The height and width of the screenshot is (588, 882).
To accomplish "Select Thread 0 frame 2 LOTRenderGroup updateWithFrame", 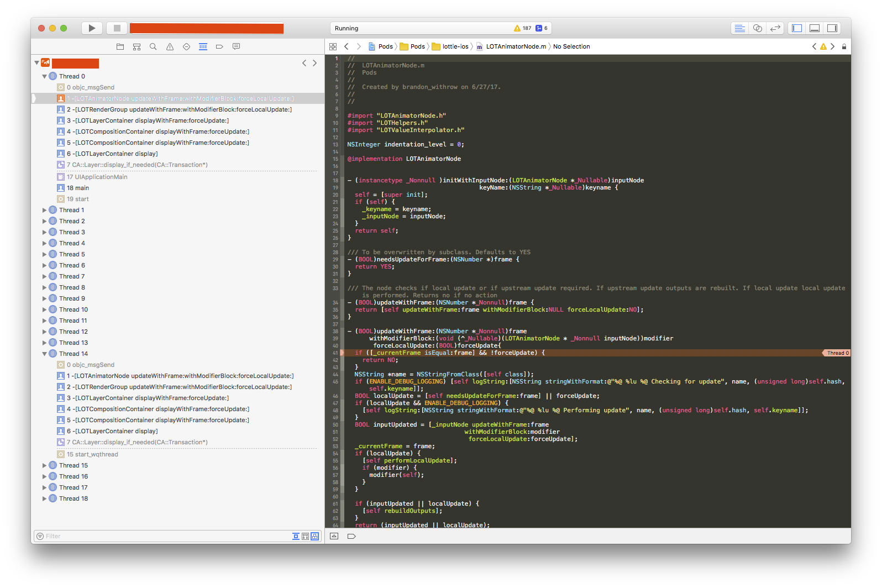I will click(x=177, y=109).
